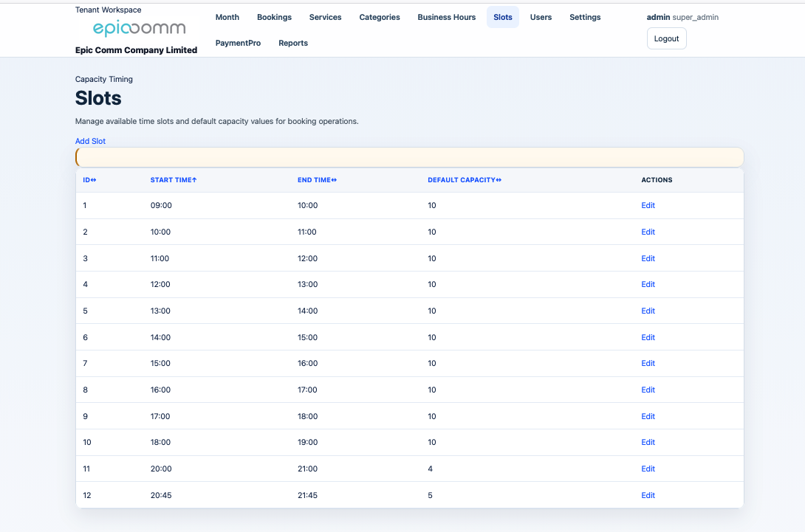Open Services navigation item
This screenshot has width=805, height=532.
tap(325, 17)
